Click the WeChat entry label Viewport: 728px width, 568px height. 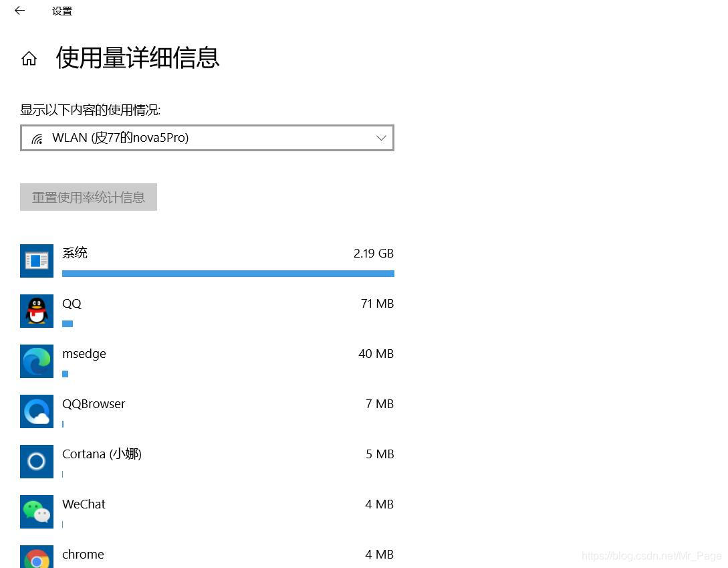(84, 504)
